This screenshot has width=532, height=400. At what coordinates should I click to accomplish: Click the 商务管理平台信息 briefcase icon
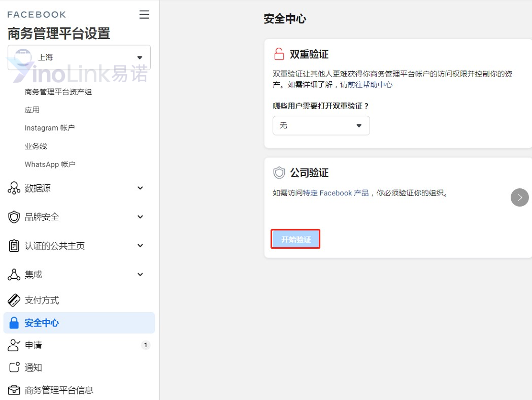(14, 390)
